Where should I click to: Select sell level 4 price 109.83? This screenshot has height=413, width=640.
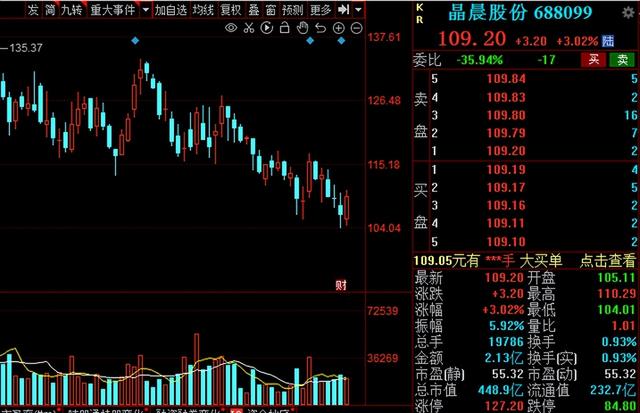pos(506,97)
